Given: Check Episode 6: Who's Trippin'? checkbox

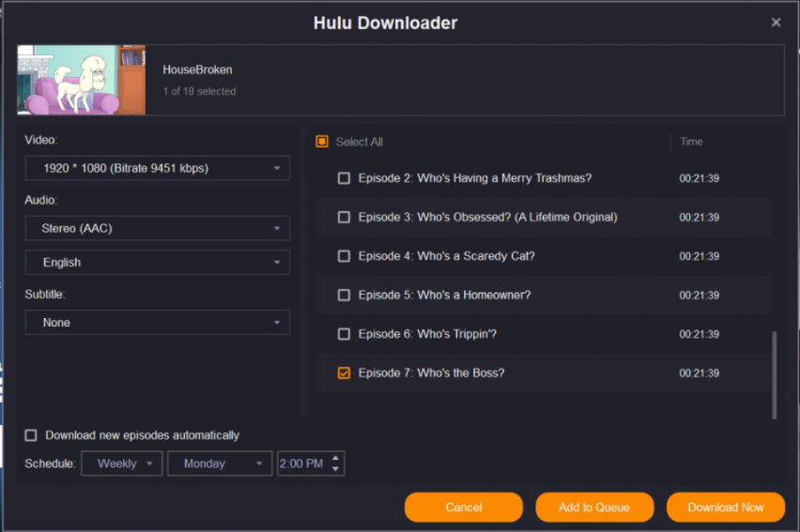Looking at the screenshot, I should tap(344, 334).
